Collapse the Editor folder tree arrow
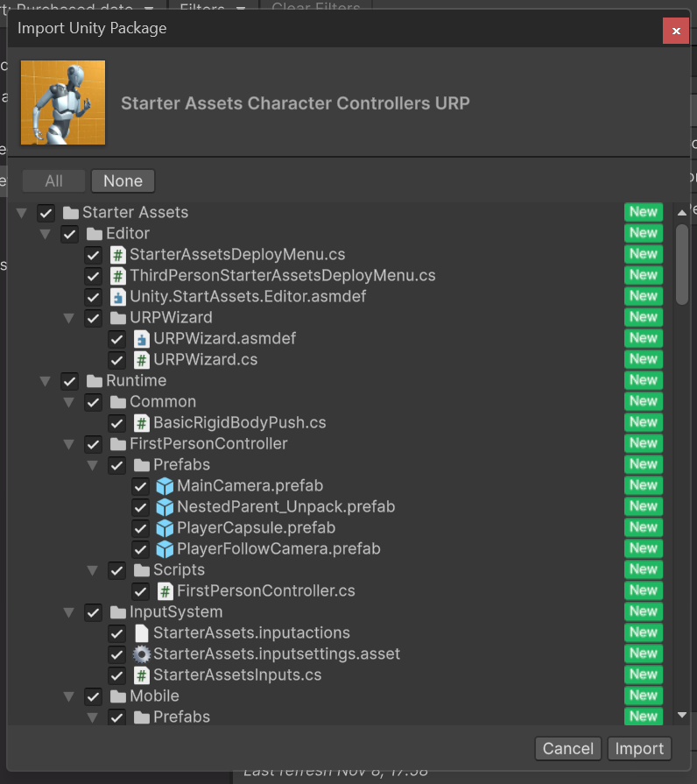 point(45,234)
